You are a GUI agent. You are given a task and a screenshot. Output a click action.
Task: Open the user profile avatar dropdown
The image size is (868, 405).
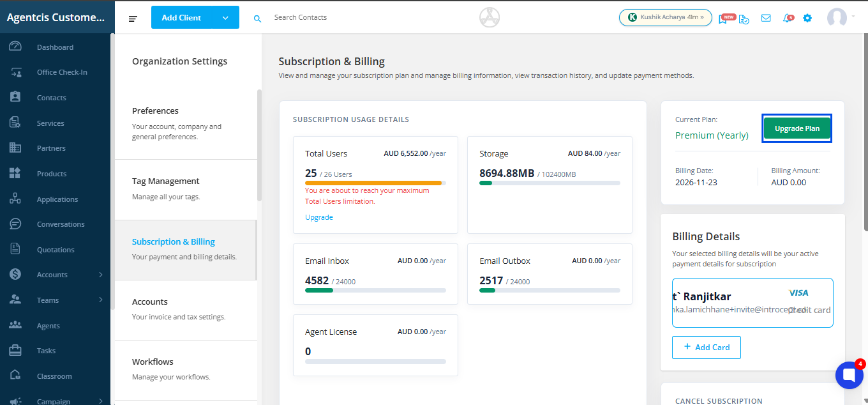click(x=838, y=18)
